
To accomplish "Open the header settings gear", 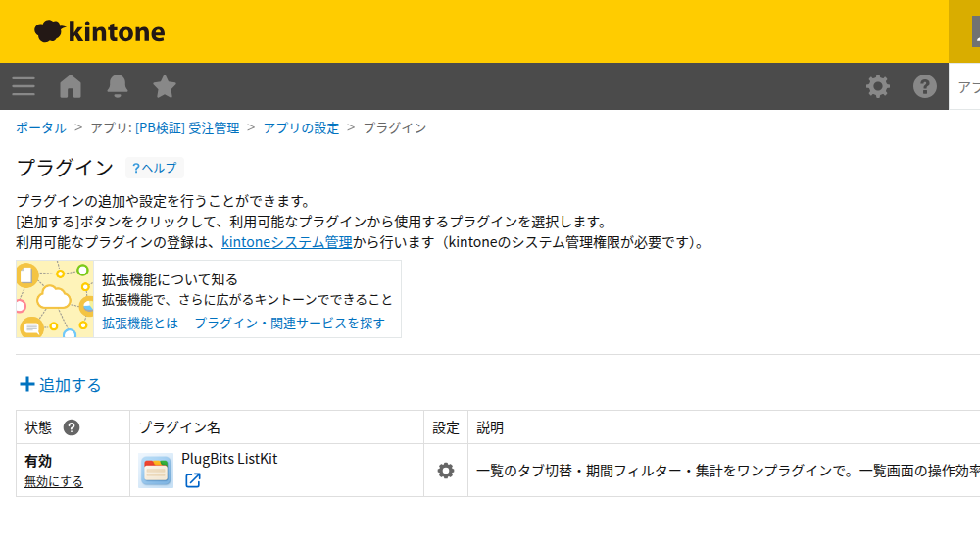I will click(x=877, y=86).
